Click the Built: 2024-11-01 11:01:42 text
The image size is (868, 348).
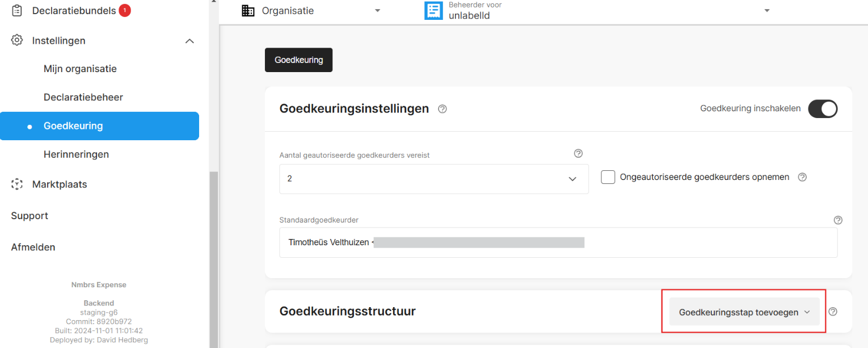[x=99, y=330]
